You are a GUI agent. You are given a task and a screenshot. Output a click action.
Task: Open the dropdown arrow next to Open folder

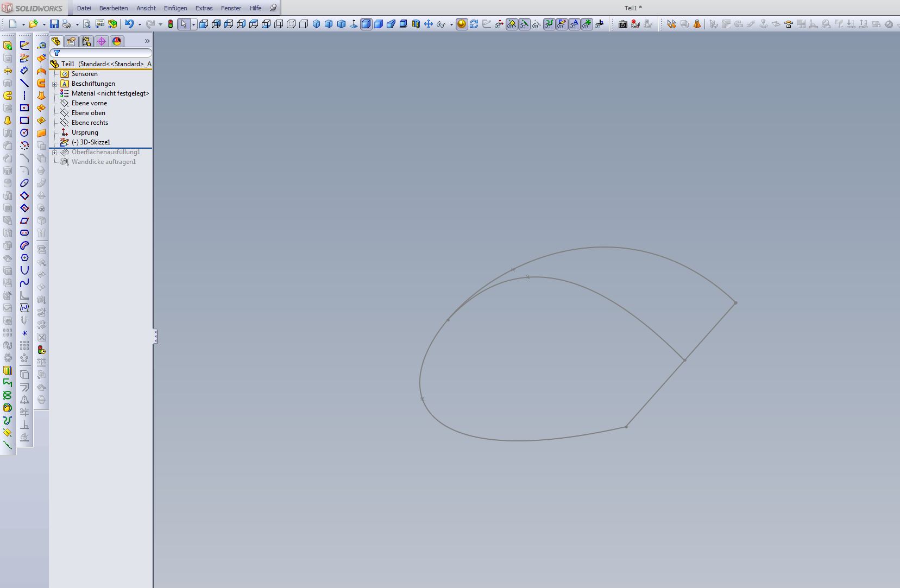44,24
